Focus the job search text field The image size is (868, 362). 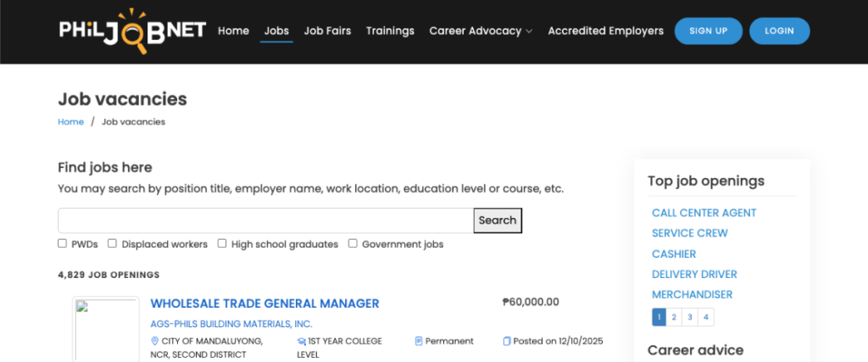[x=265, y=220]
